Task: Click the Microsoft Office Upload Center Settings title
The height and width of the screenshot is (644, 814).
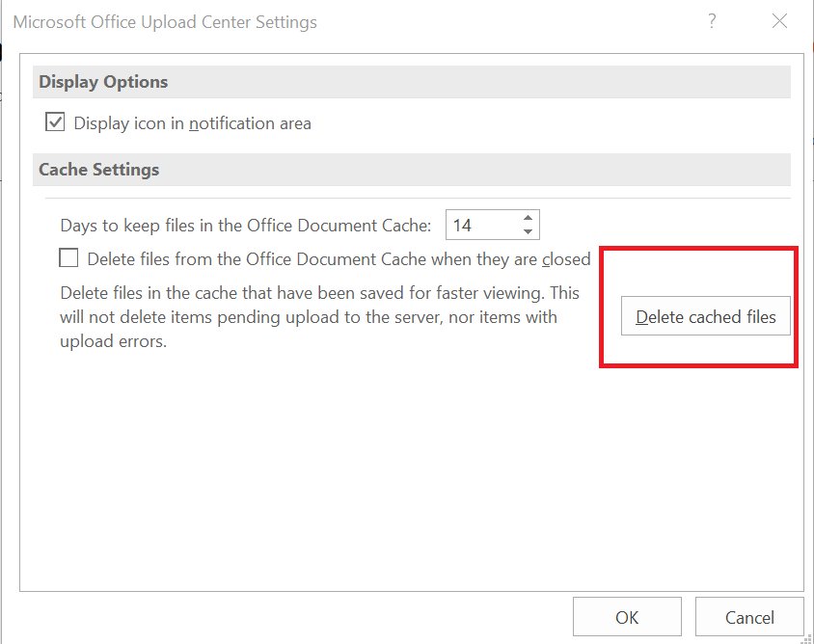Action: (x=165, y=22)
